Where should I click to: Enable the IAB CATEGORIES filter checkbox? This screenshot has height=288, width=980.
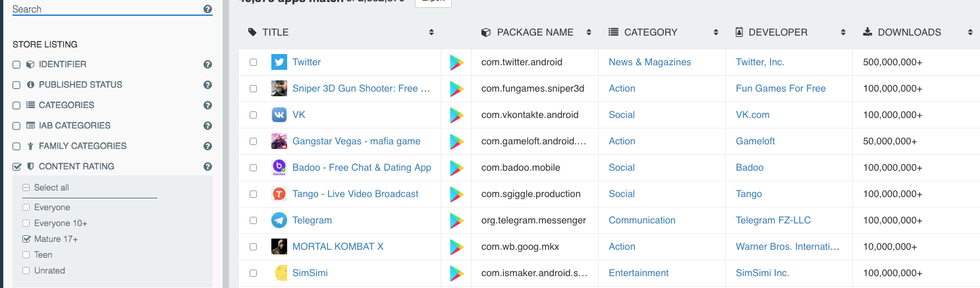point(16,126)
